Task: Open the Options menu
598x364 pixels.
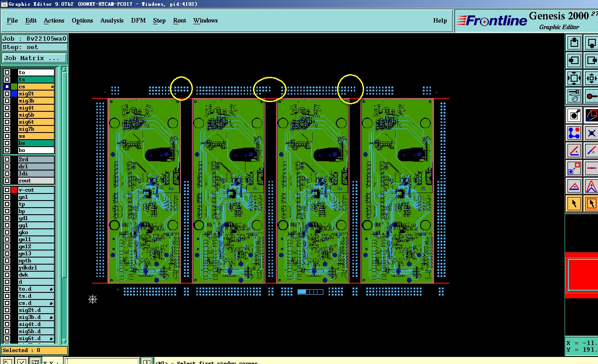Action: pyautogui.click(x=82, y=20)
